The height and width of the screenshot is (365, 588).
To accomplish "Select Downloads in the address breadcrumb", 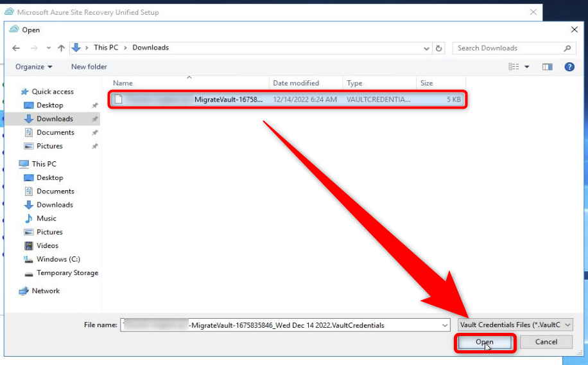I will click(150, 48).
